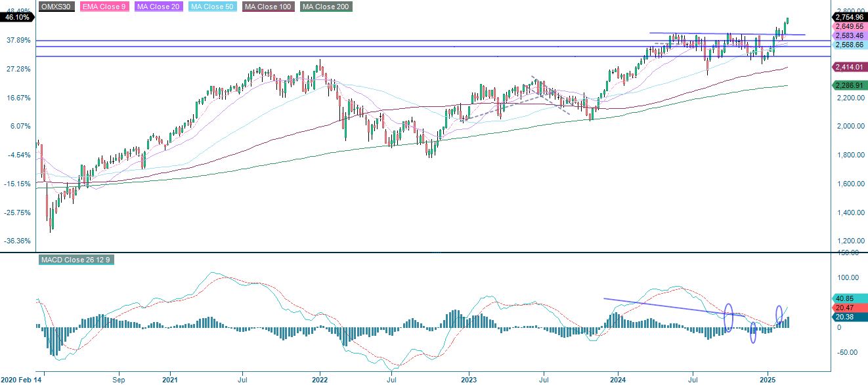
Task: Open the MACD Close 26 12 9 label
Action: 75,260
